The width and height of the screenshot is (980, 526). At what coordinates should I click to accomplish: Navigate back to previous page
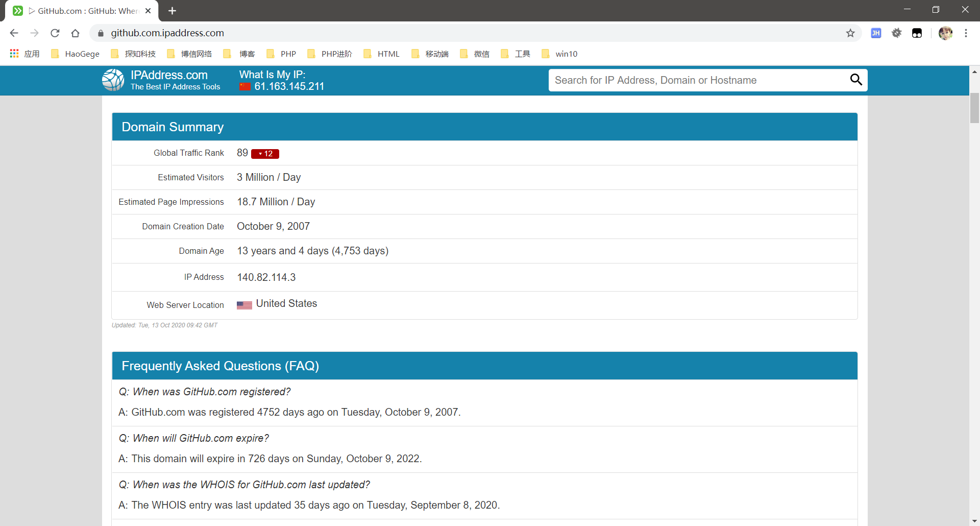(14, 33)
